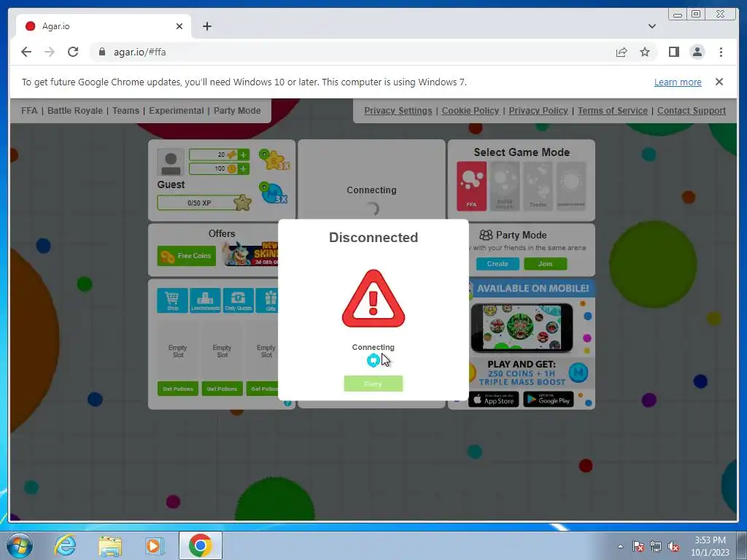Switch to Battle Royale in top menu
This screenshot has height=560, width=747.
[75, 111]
